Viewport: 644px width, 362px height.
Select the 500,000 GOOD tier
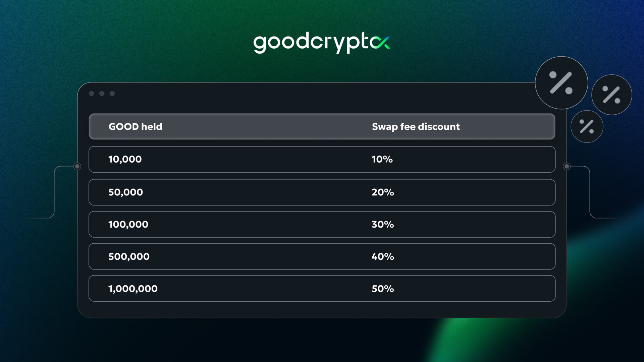coord(129,256)
